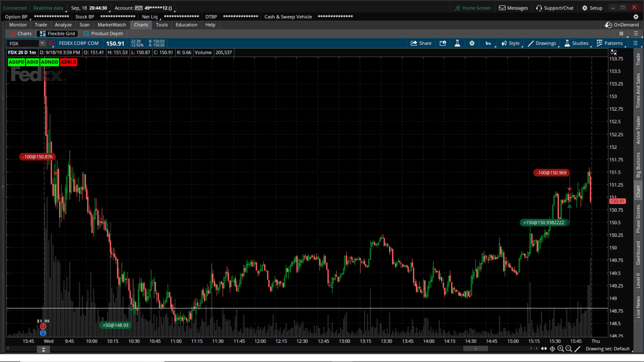Screen dimensions: 644x362
Task: Click the -100@150.969 trade marker
Action: (551, 173)
